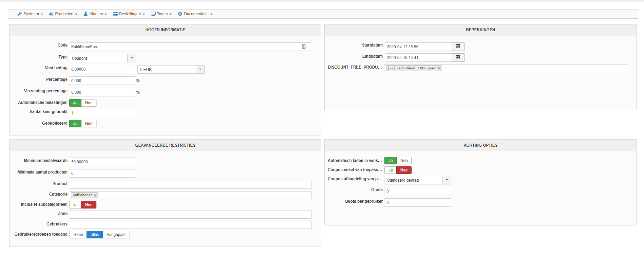This screenshot has height=255, width=644.
Task: Click the Gebruikers input field
Action: click(x=190, y=225)
